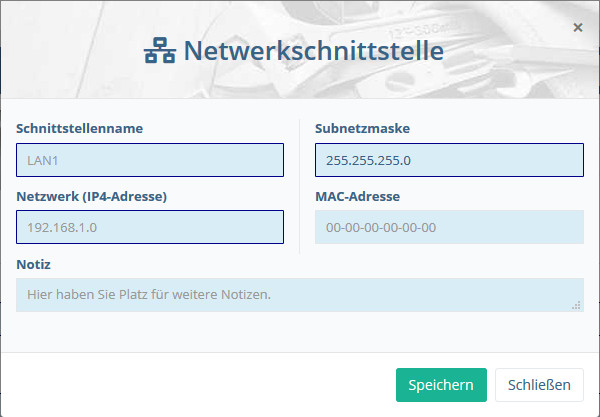
Task: Click the MAC-Adresse label
Action: (x=357, y=197)
